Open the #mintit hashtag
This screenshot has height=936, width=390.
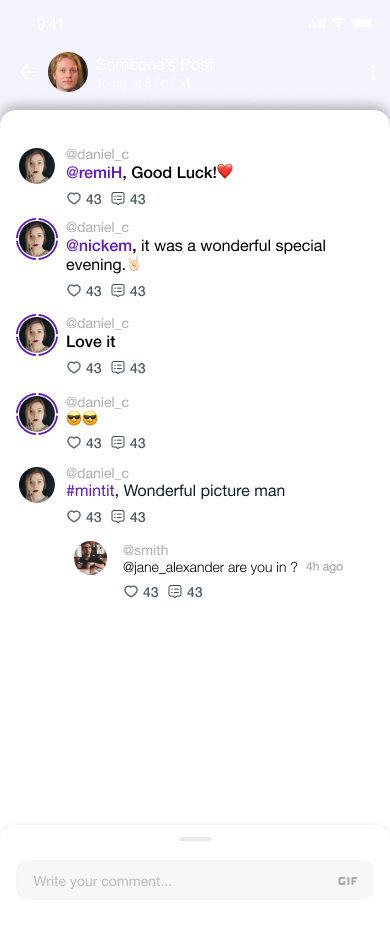click(x=90, y=491)
